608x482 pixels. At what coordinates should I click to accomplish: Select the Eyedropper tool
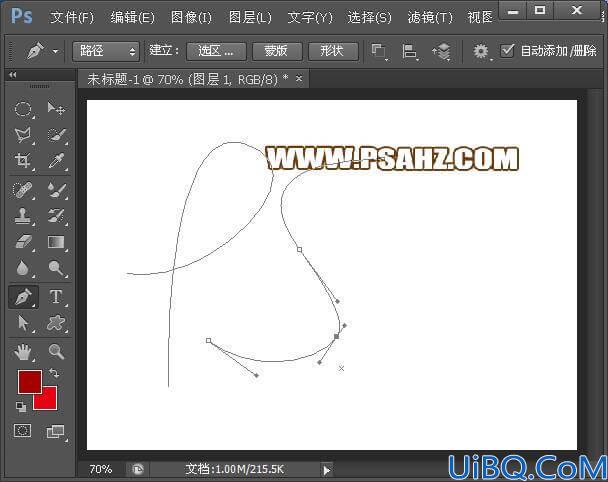[x=56, y=161]
